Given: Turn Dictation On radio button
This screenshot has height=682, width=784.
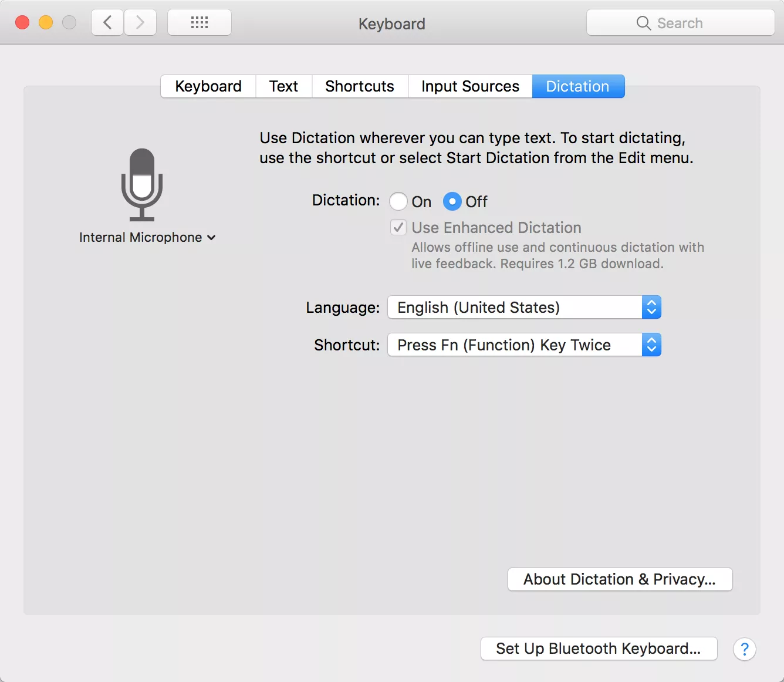Looking at the screenshot, I should 398,201.
